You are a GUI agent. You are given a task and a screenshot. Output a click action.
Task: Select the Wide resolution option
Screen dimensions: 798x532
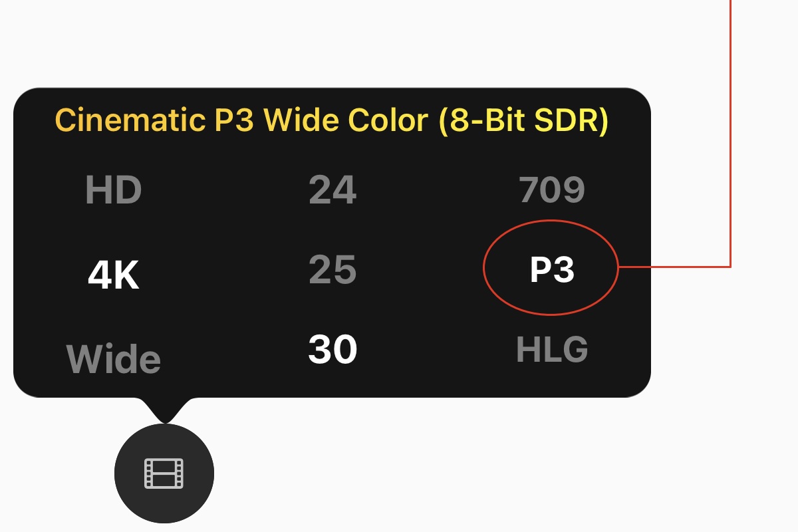tap(114, 359)
